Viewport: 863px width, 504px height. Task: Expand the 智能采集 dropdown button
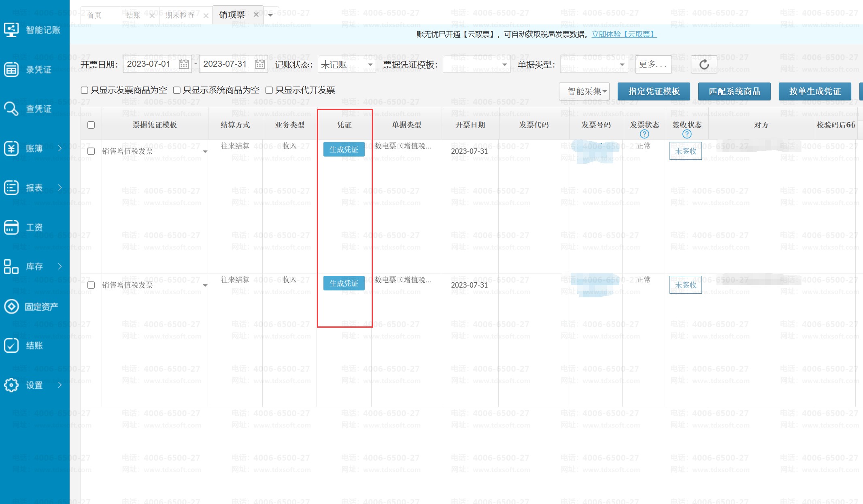[584, 91]
